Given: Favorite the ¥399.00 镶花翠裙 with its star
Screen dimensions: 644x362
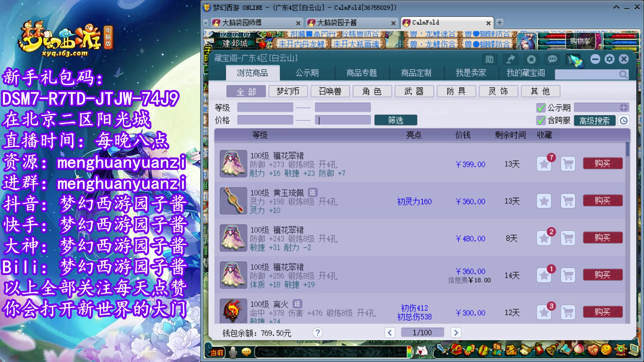Looking at the screenshot, I should coord(544,164).
